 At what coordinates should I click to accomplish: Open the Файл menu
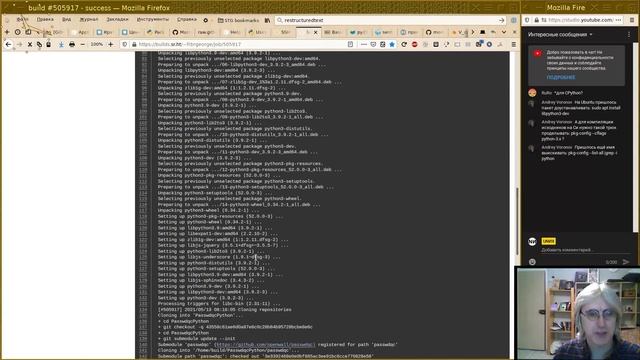(22, 19)
